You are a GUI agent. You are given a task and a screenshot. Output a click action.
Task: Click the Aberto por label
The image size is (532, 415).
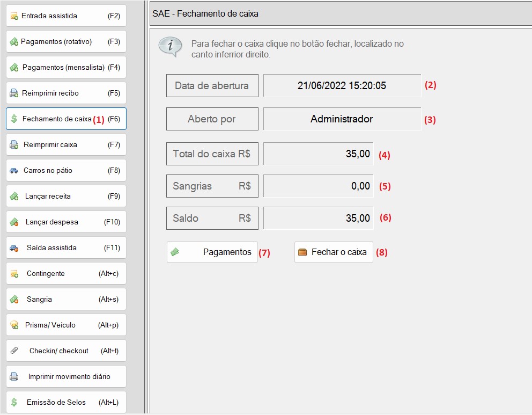tap(212, 119)
